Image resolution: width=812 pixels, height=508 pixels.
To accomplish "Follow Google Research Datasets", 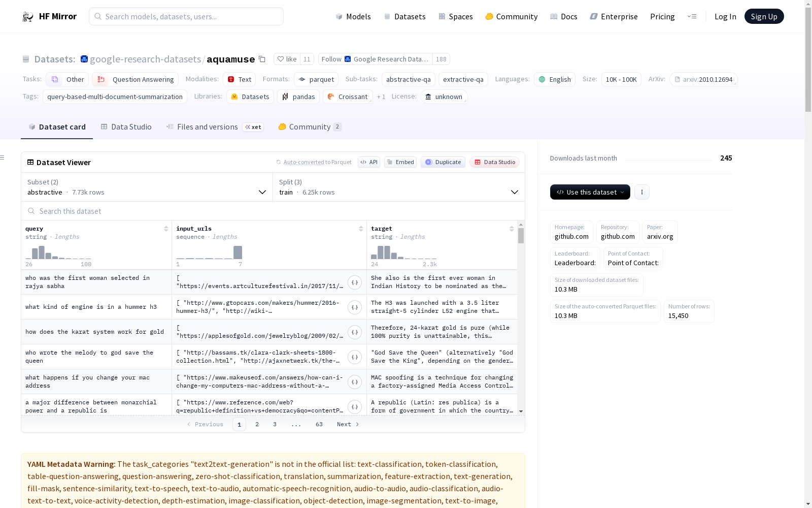I will point(376,59).
